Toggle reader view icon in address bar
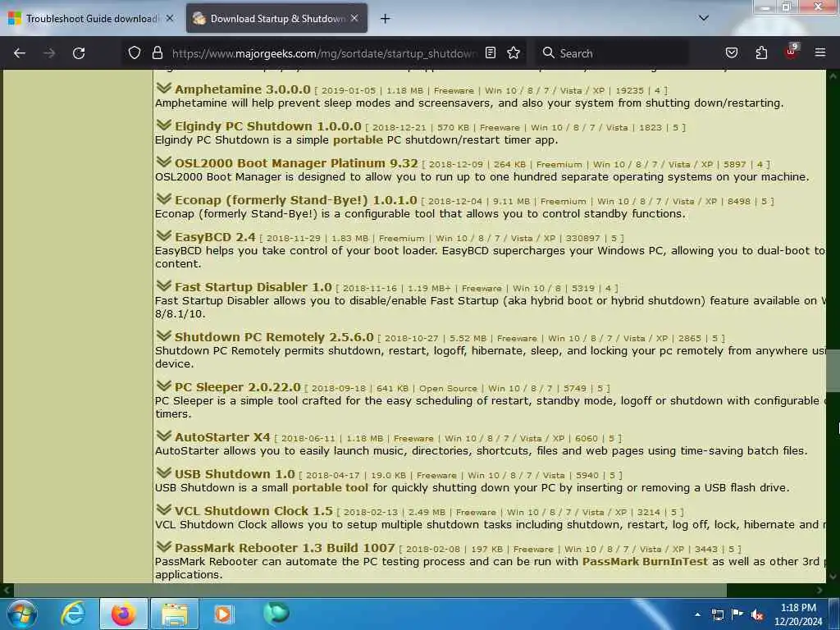The width and height of the screenshot is (840, 630). [491, 53]
